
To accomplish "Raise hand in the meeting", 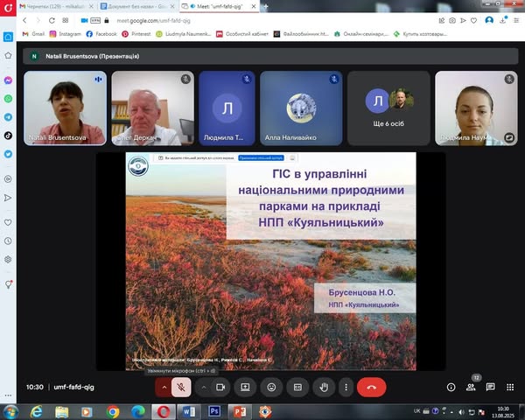I will tap(324, 387).
